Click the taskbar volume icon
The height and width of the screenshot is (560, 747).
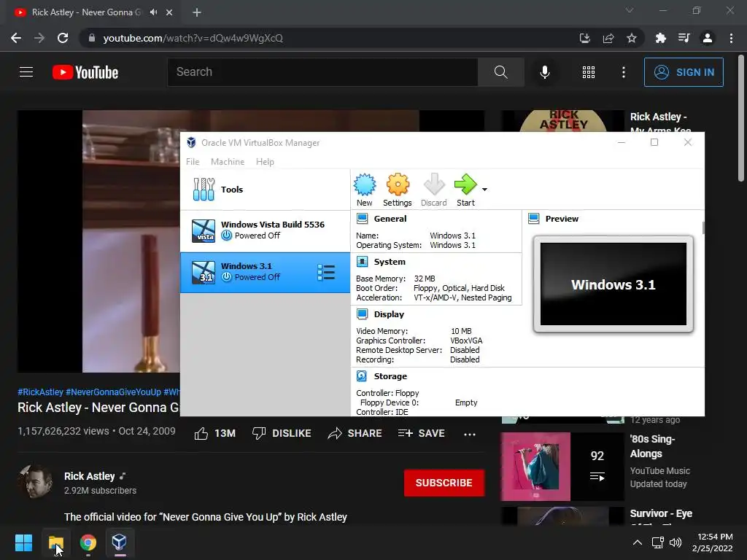point(675,542)
